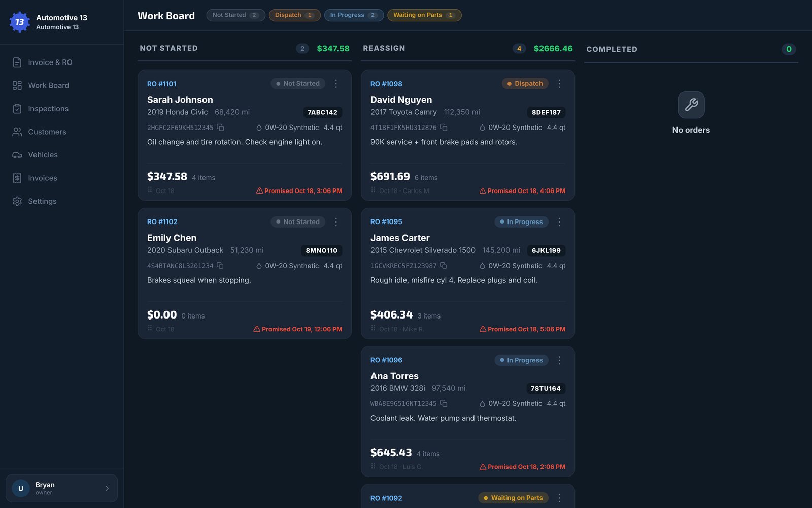The height and width of the screenshot is (508, 812).
Task: Copy Emily Chen's VIN via copy icon
Action: (220, 266)
